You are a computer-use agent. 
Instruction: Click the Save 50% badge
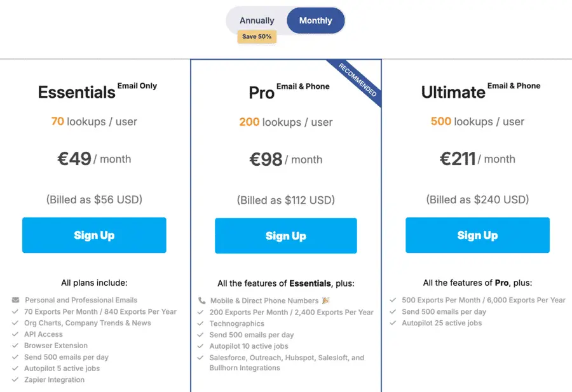pyautogui.click(x=256, y=37)
